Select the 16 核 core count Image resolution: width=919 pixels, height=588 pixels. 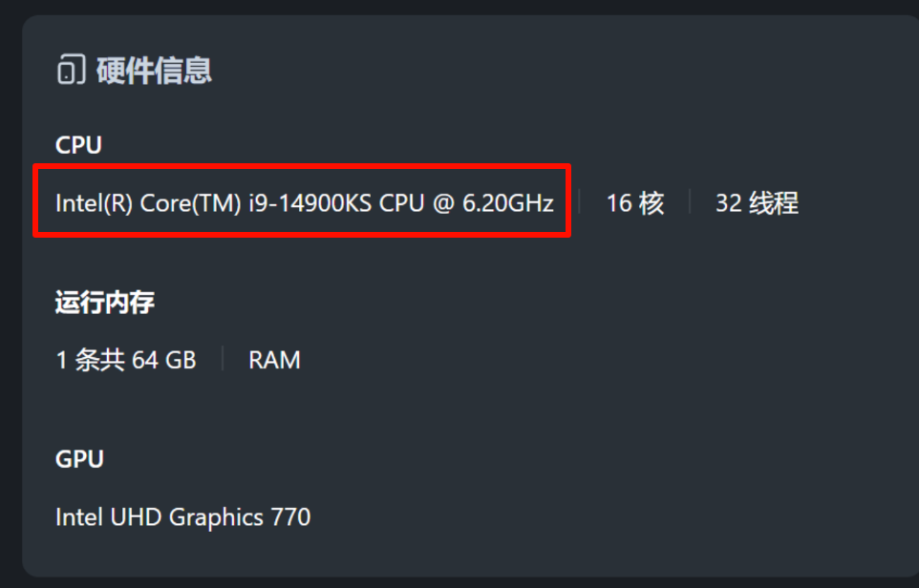click(634, 202)
